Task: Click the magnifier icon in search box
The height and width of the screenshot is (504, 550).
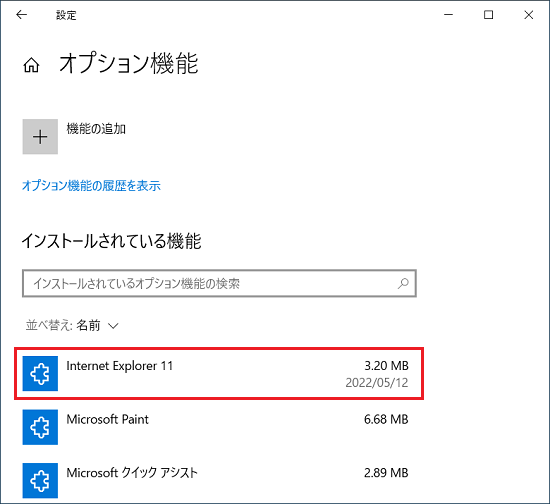Action: (x=403, y=283)
